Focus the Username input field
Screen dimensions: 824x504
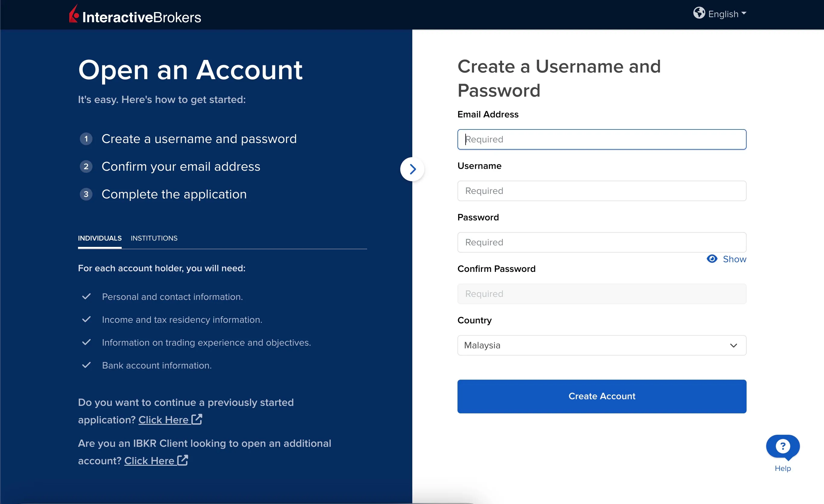[x=602, y=191]
